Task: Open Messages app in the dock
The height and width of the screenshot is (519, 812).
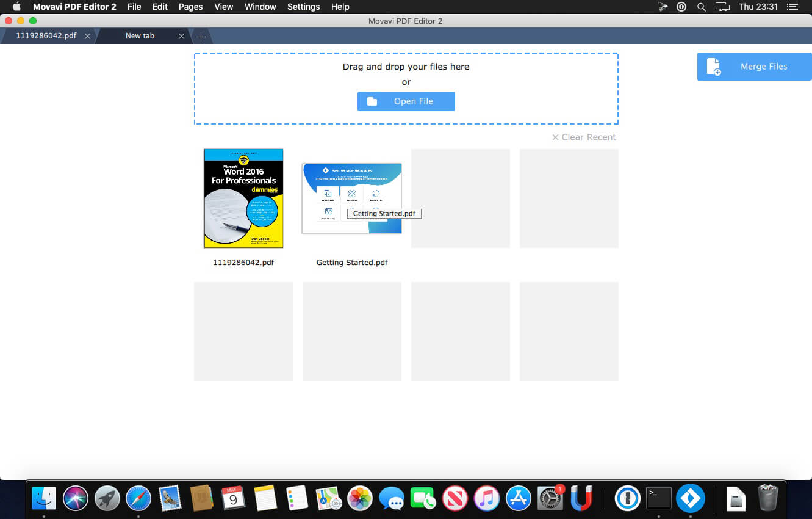Action: point(392,498)
